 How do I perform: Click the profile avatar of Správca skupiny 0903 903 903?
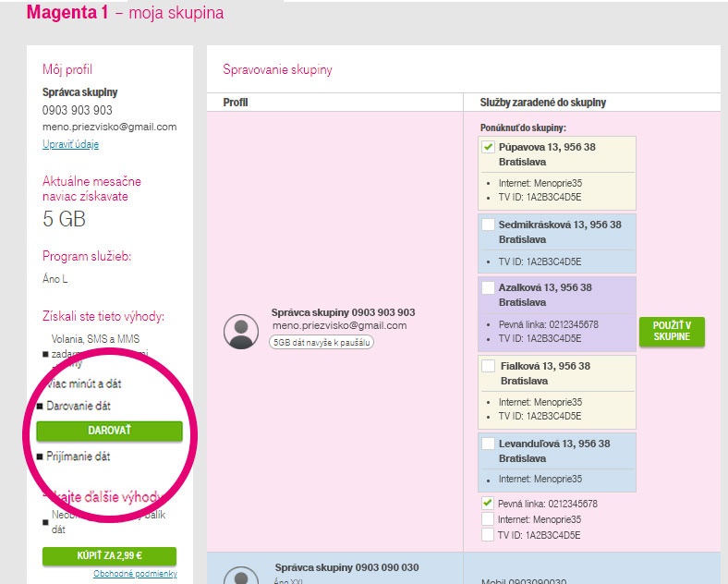[x=241, y=332]
